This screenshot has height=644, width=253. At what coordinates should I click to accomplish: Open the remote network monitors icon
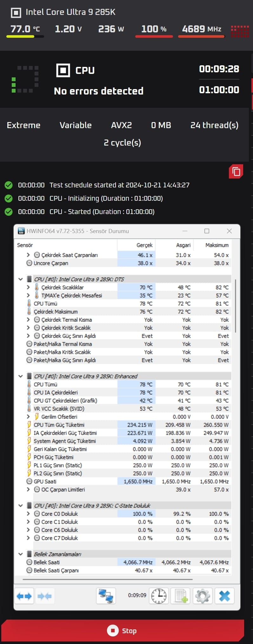click(106, 596)
